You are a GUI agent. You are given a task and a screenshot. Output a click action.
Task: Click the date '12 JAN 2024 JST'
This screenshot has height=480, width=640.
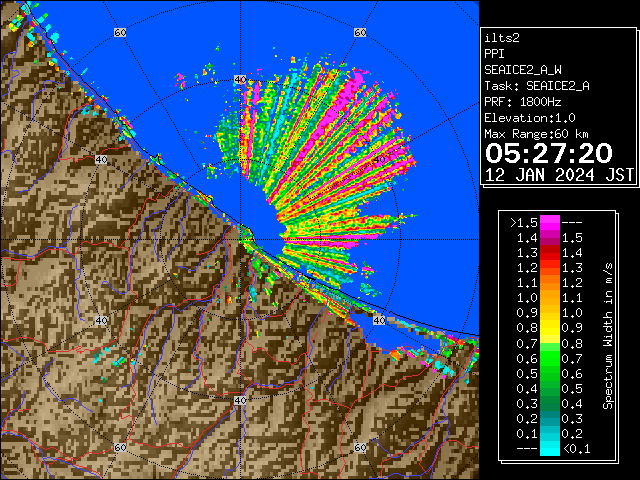pyautogui.click(x=559, y=175)
